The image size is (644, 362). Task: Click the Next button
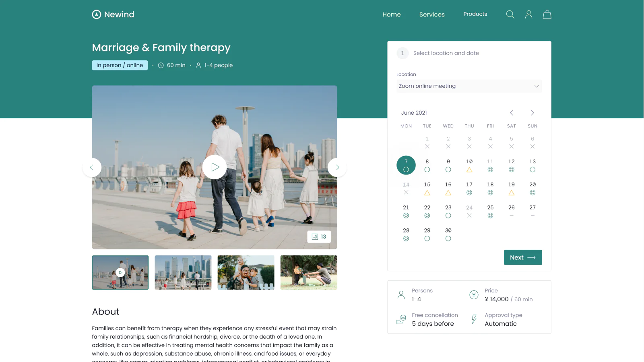point(523,257)
